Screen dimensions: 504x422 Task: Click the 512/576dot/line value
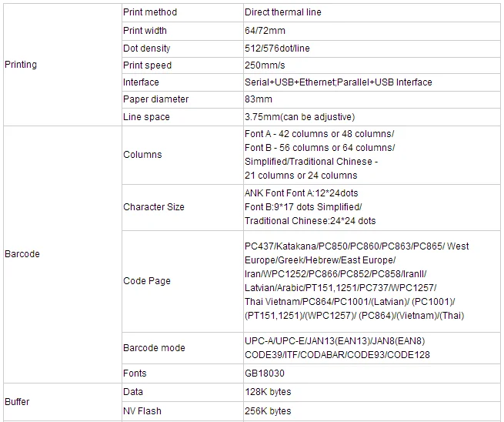tap(277, 48)
